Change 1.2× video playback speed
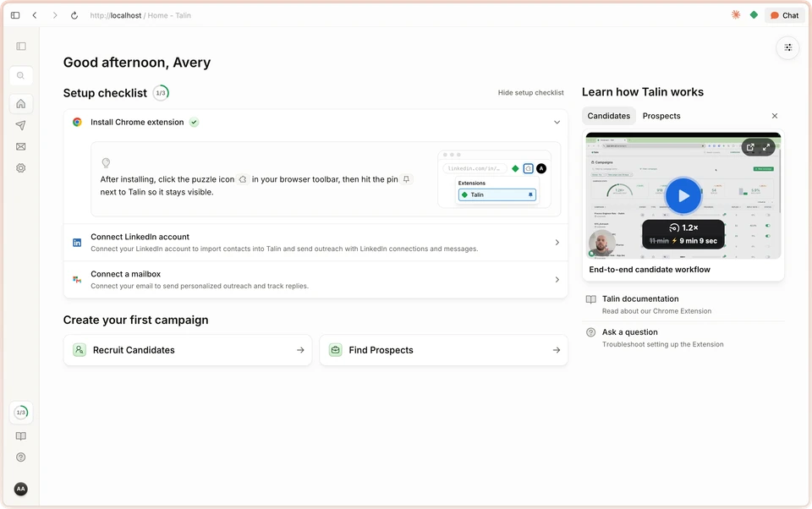This screenshot has height=509, width=812. coord(683,227)
